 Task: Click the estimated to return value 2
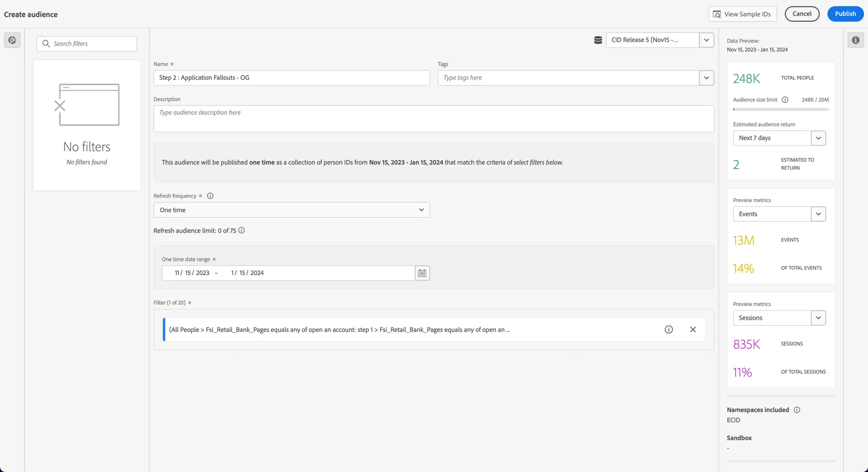(x=736, y=165)
